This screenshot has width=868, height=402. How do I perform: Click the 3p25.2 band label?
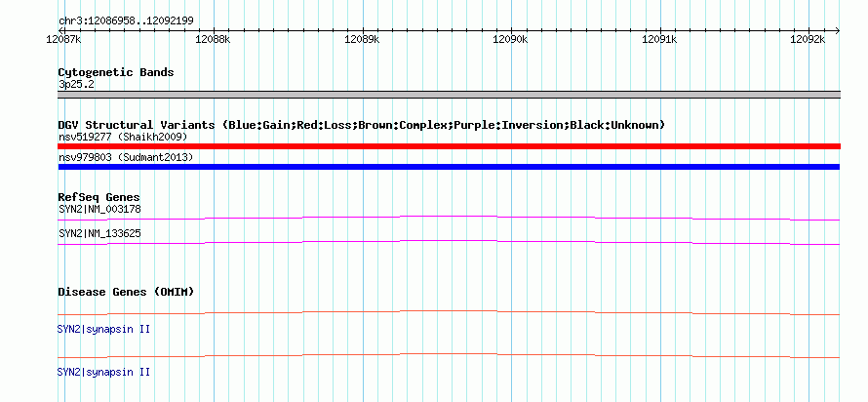pos(76,85)
